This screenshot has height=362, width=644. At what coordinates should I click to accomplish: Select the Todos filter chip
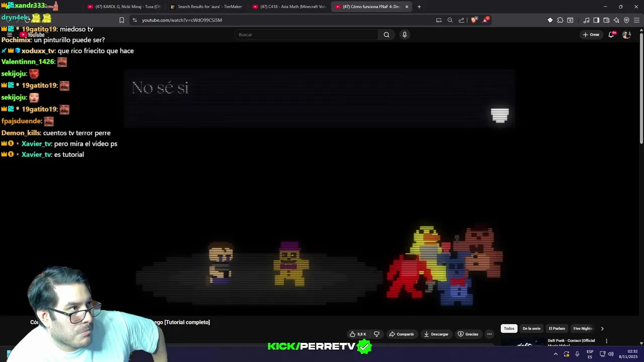click(x=509, y=329)
